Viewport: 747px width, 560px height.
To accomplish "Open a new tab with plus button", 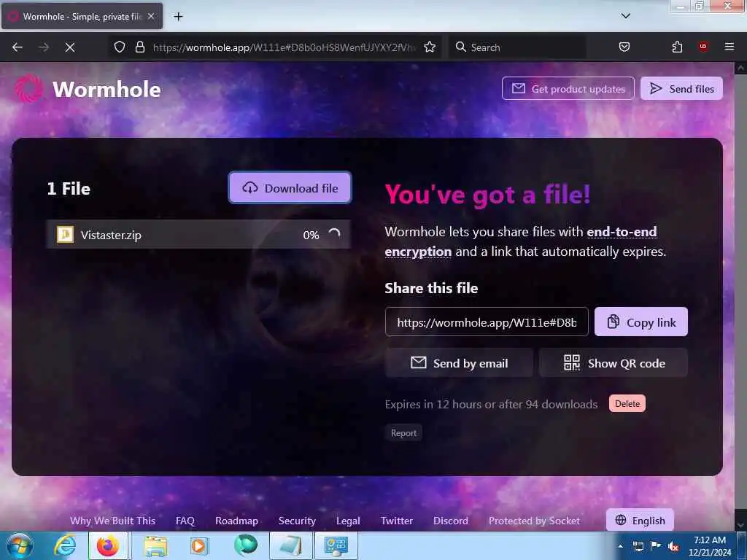I will point(178,17).
